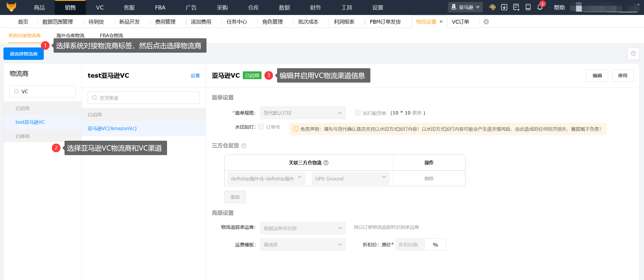Open the 面单规格 dropdown
Image resolution: width=644 pixels, height=280 pixels.
click(x=302, y=113)
